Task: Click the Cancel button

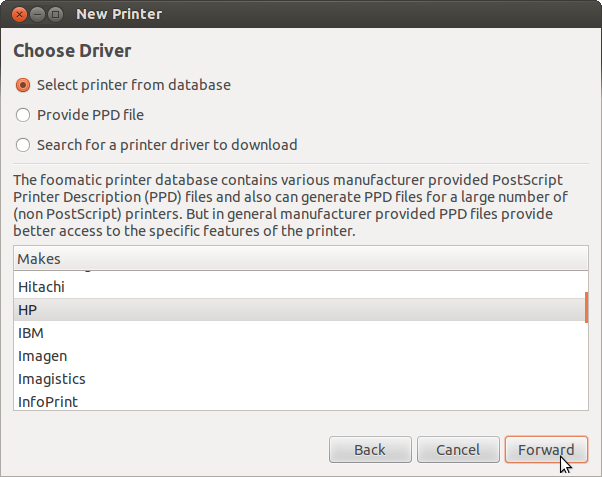Action: coord(457,450)
